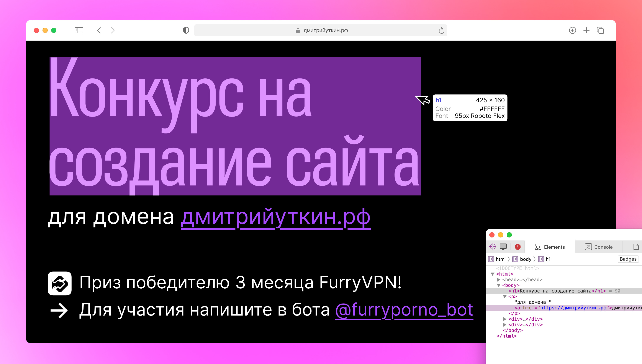Switch to the Console tab
Screen dimensions: 642x364
599,247
